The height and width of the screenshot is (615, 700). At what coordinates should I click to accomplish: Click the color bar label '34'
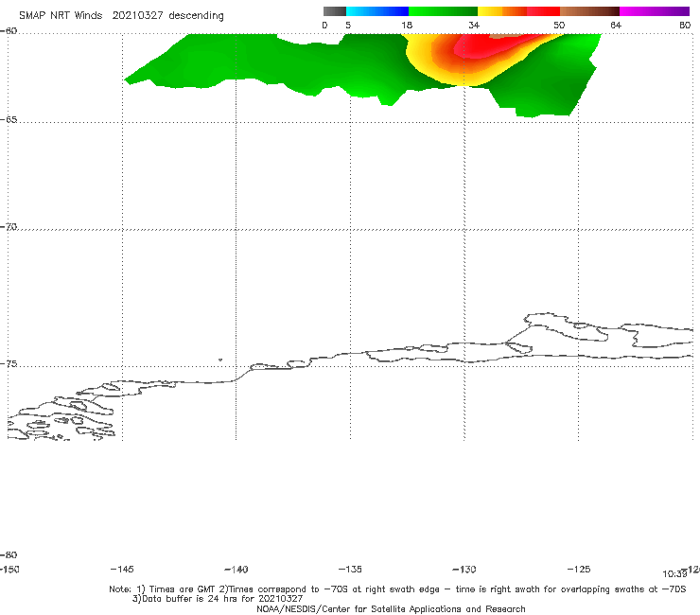click(x=474, y=26)
